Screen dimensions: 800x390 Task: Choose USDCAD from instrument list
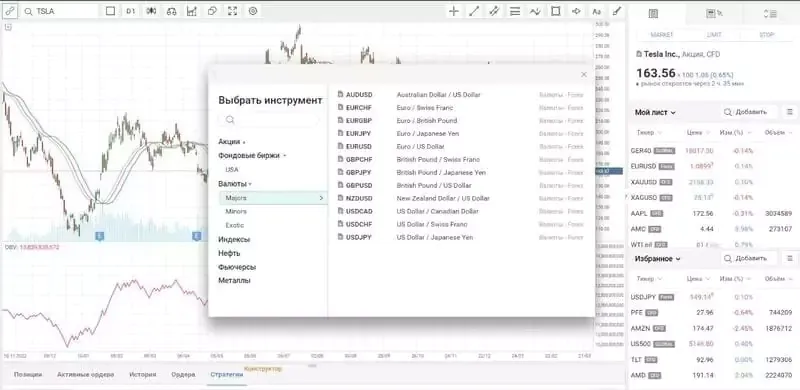(461, 211)
